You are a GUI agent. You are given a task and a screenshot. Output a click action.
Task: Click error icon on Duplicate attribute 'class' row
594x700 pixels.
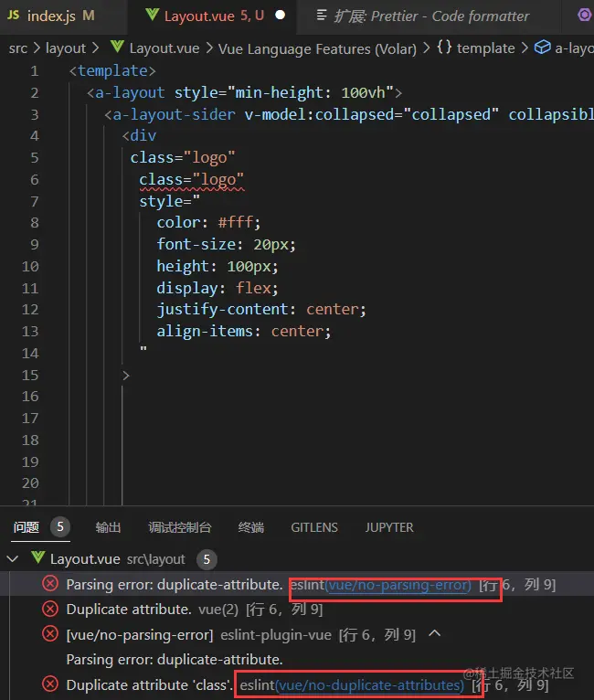[x=50, y=684]
